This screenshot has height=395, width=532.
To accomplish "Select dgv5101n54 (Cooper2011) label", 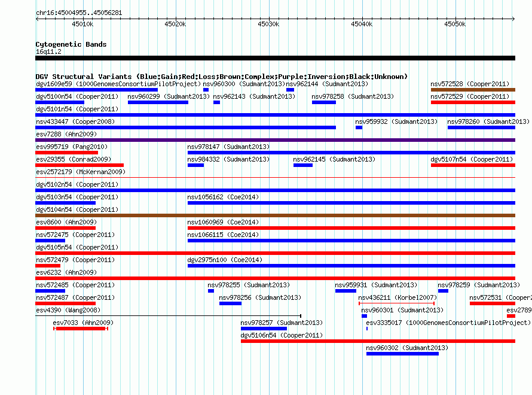I will [77, 109].
